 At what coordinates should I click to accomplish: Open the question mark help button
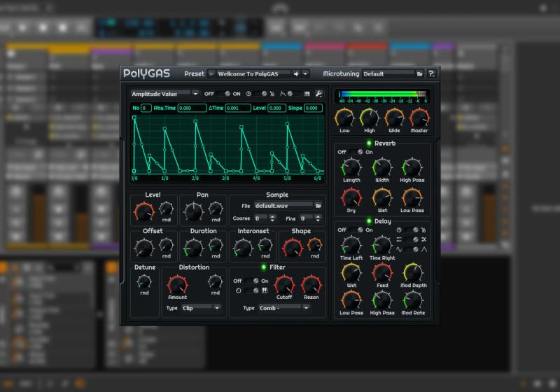(432, 73)
